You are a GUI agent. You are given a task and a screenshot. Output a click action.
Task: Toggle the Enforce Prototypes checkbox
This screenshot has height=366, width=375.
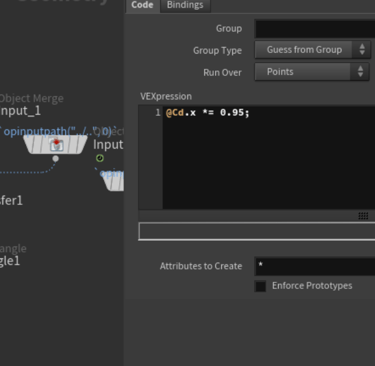pyautogui.click(x=260, y=286)
